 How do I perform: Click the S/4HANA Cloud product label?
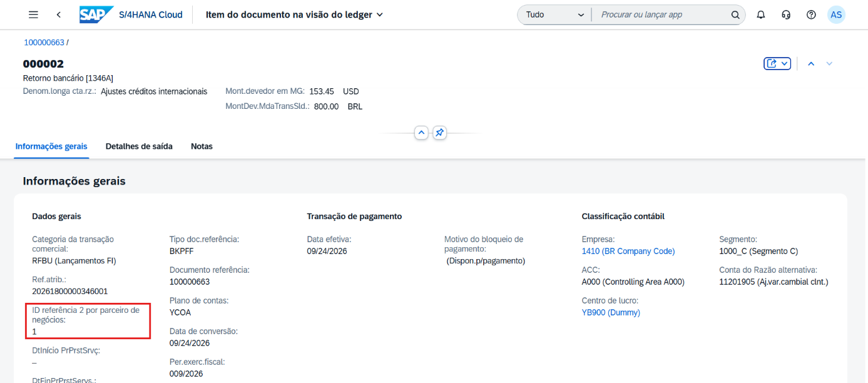151,14
